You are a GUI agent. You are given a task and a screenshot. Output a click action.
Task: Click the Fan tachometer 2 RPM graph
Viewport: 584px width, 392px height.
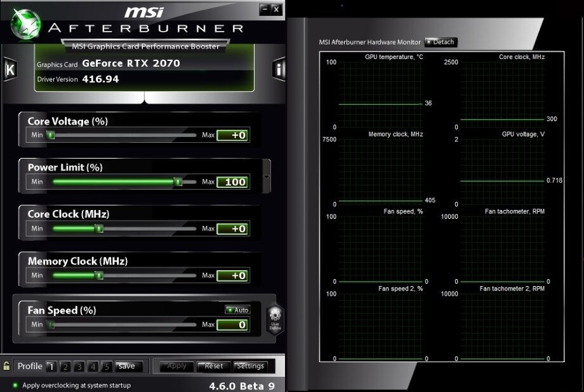[x=502, y=326]
